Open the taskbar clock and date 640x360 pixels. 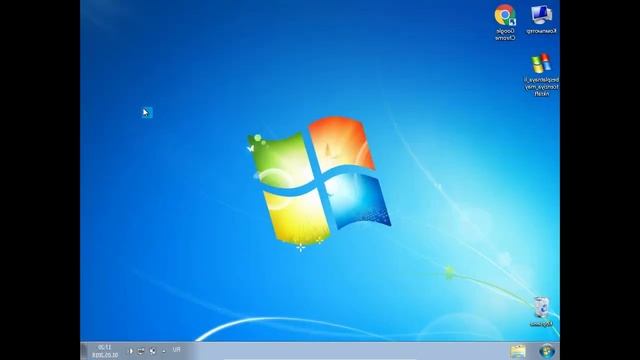tap(105, 351)
